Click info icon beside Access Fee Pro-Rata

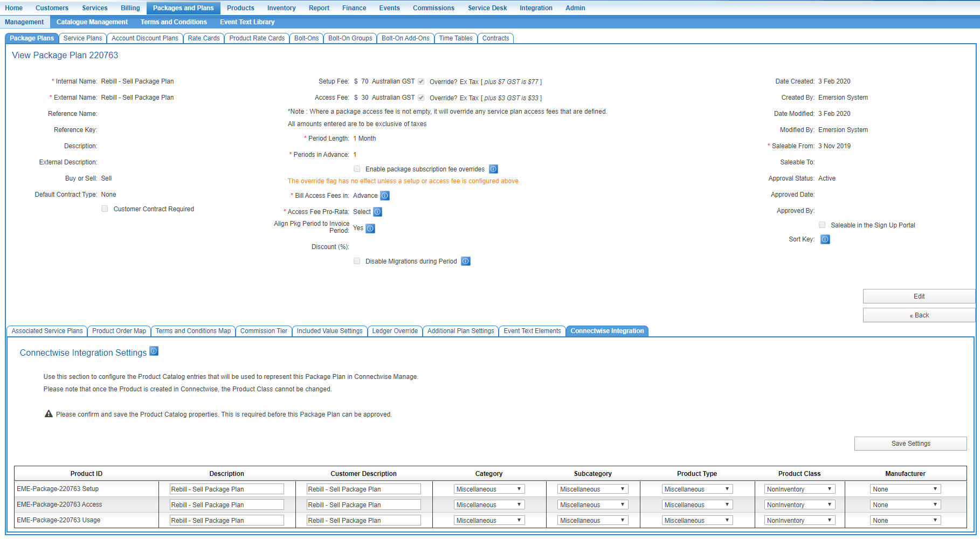coord(378,212)
